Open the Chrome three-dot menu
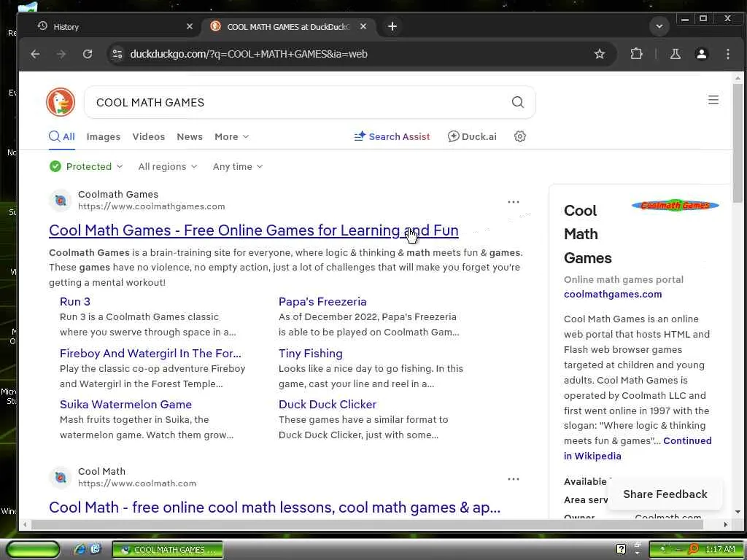Screen dimensions: 747x560 tap(727, 54)
